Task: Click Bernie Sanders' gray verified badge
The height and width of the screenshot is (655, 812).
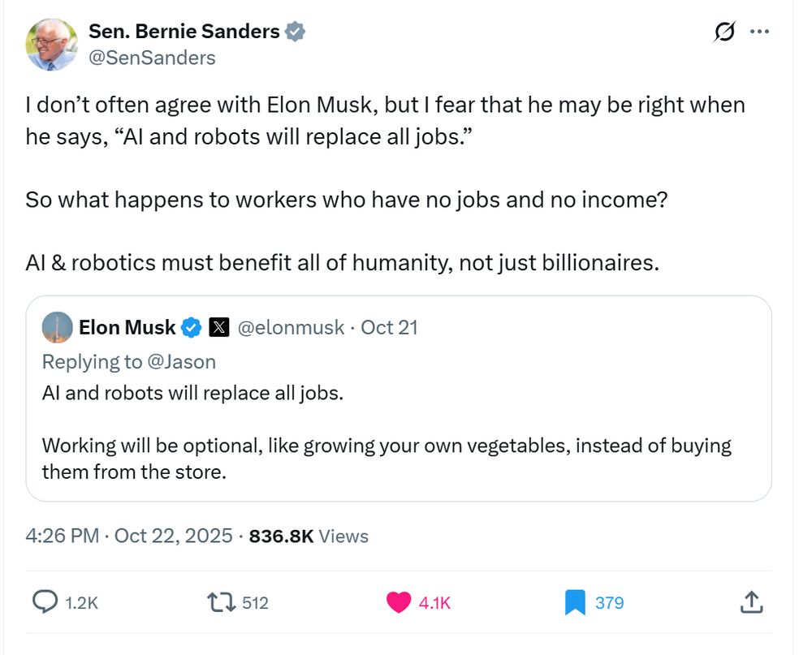Action: [295, 32]
